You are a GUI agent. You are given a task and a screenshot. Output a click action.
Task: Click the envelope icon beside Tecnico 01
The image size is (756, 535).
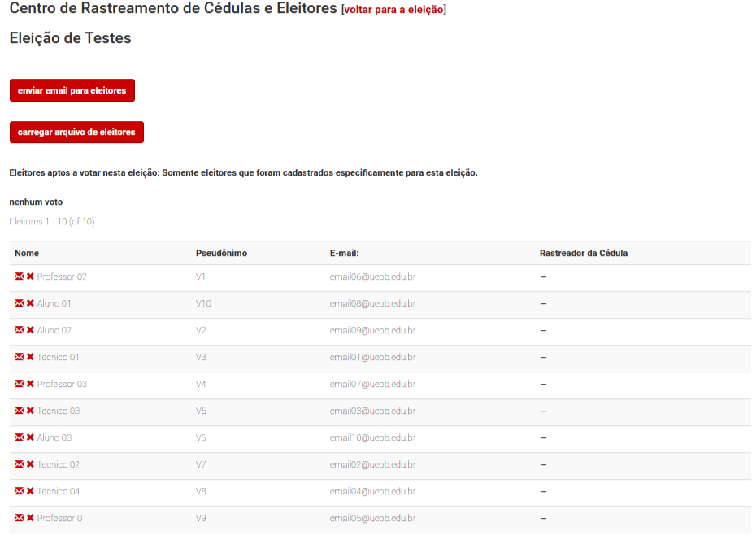(18, 357)
